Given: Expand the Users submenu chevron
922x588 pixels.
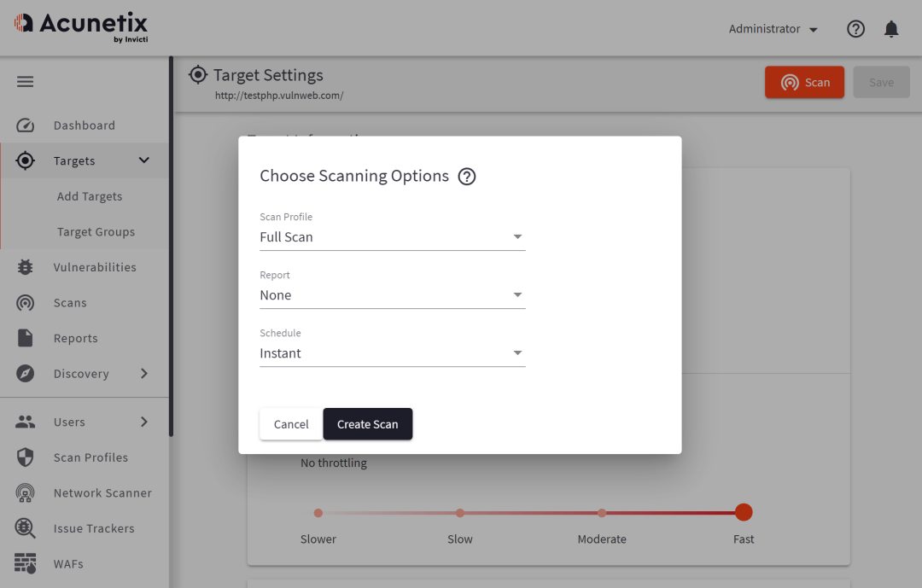Looking at the screenshot, I should [x=144, y=422].
